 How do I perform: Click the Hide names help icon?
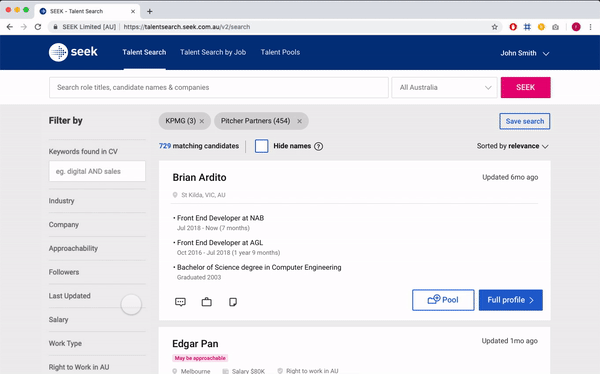click(x=318, y=146)
